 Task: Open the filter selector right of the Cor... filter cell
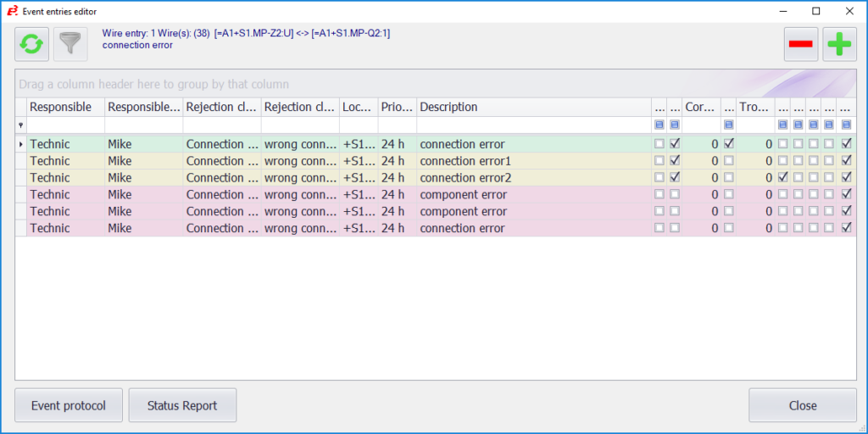pyautogui.click(x=729, y=125)
